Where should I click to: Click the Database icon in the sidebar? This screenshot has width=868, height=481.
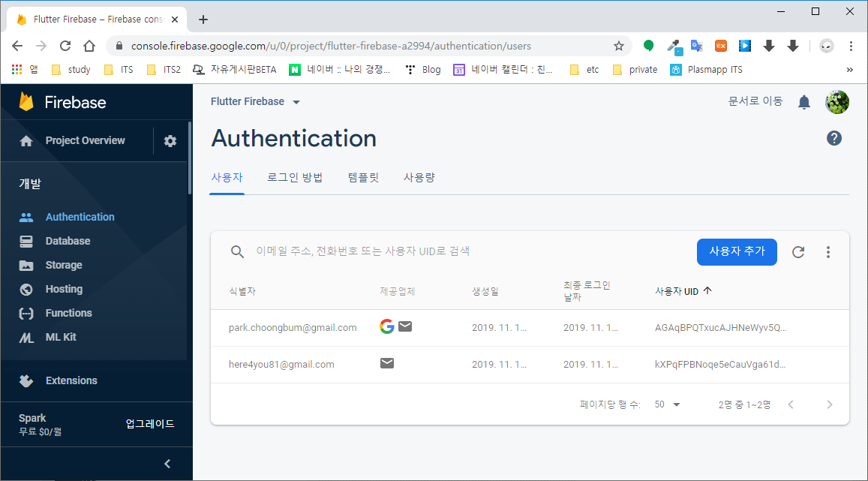click(26, 242)
